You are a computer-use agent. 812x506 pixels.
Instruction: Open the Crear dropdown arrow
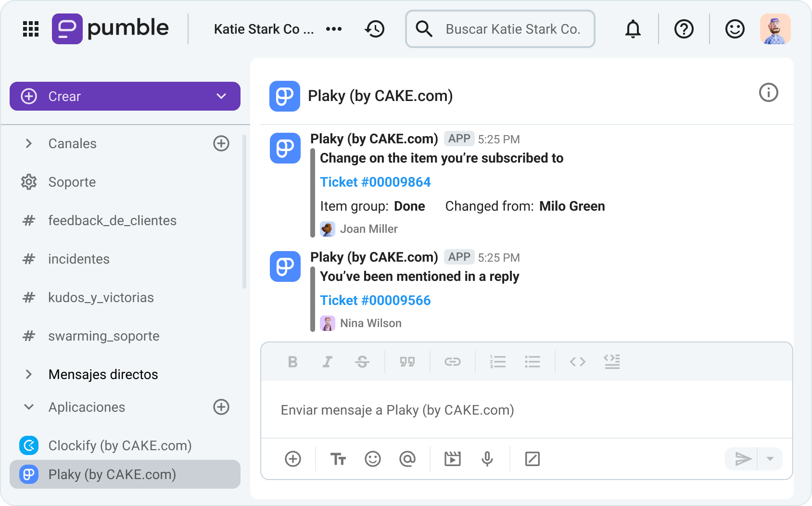(x=220, y=96)
